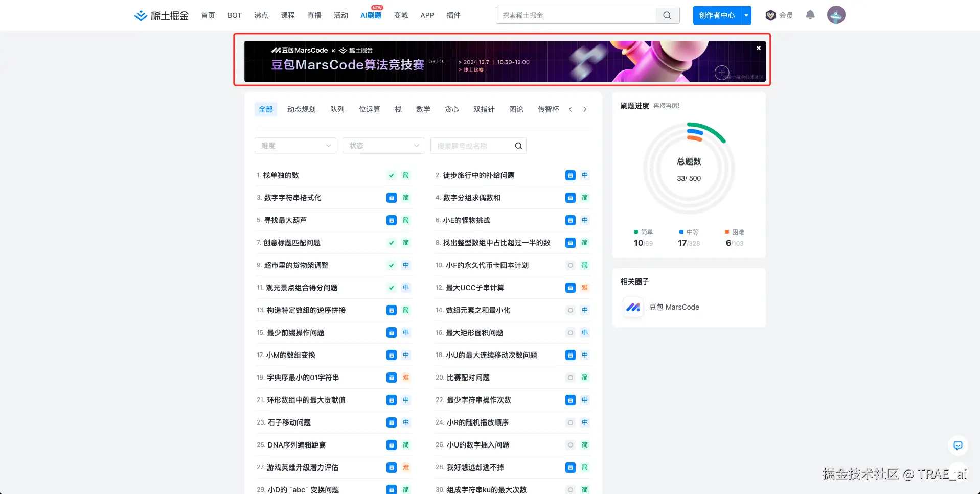
Task: Click the blue status icon for 最大UCC子串计算
Action: [571, 288]
